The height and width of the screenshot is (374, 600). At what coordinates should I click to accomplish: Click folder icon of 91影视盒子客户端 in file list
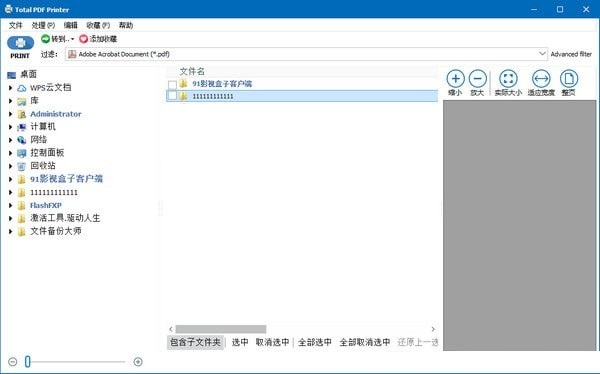click(x=184, y=83)
